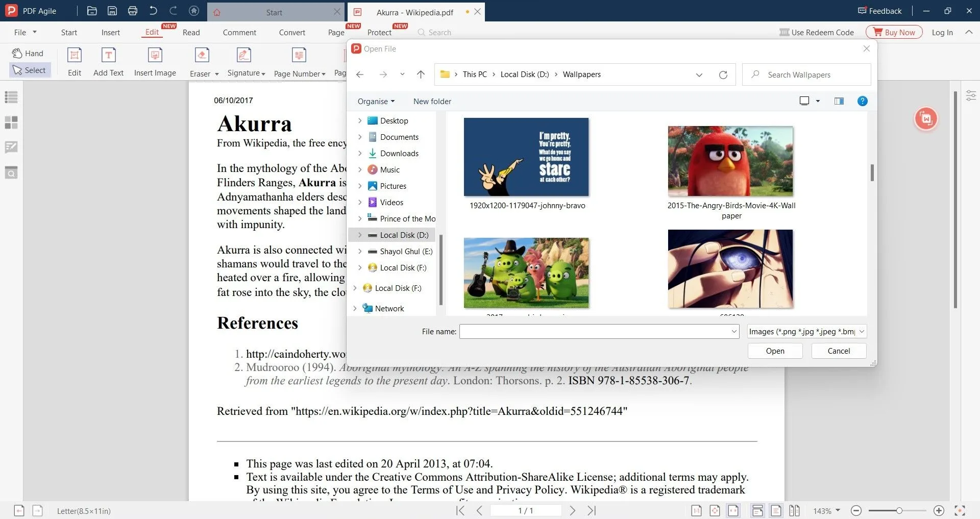Open the search panel in sidebar

pyautogui.click(x=11, y=172)
